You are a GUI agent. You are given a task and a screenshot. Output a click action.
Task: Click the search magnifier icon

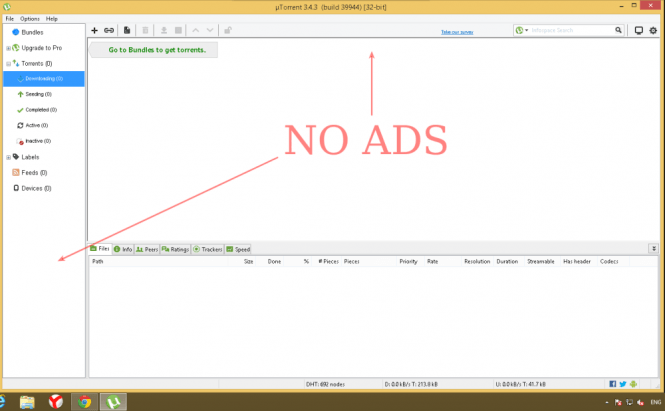[x=618, y=30]
